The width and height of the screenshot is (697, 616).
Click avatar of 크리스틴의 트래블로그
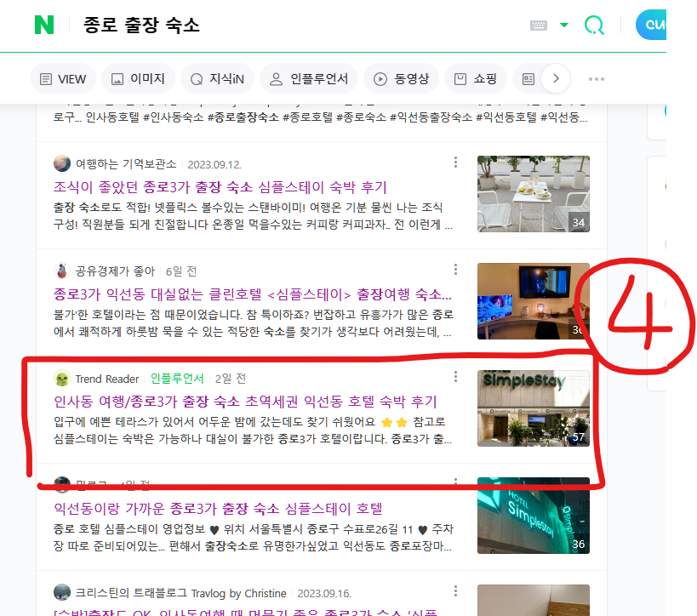(62, 592)
